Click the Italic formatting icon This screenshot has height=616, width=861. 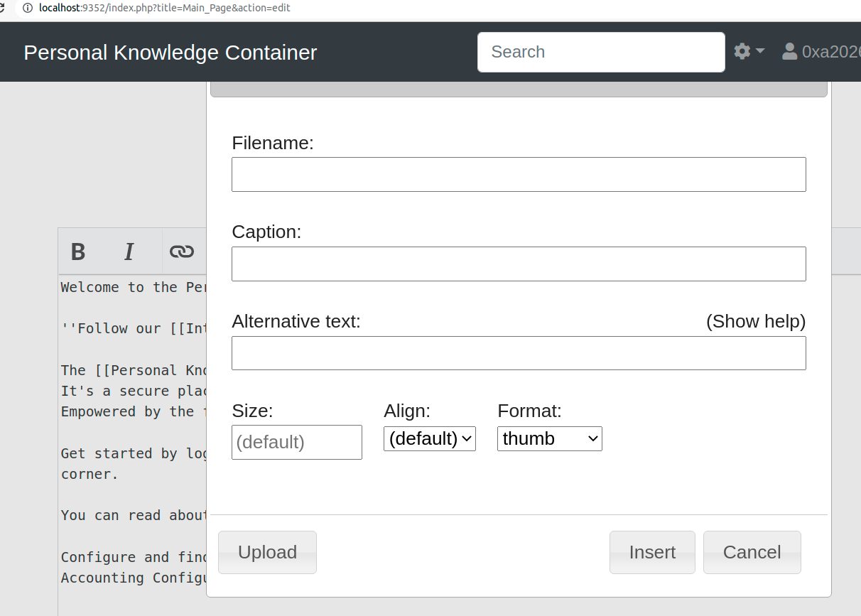[x=129, y=252]
